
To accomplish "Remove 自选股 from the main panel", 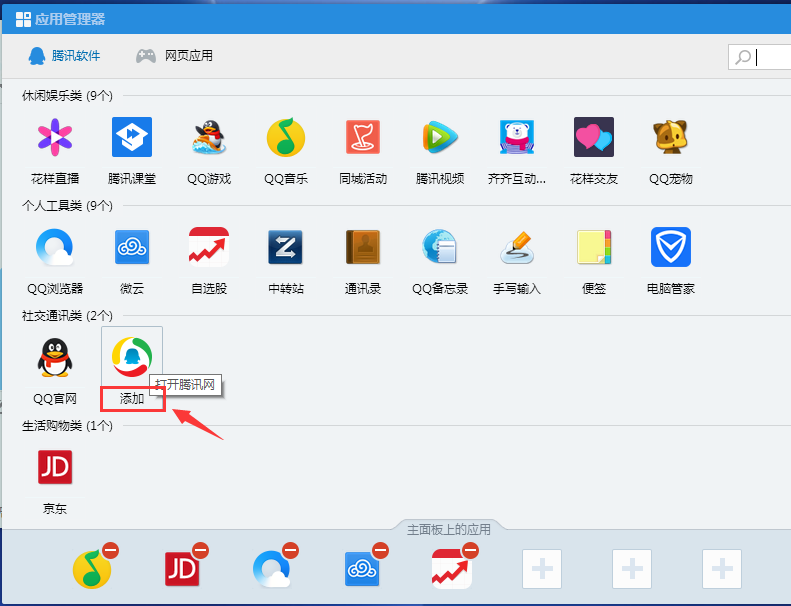I will pyautogui.click(x=470, y=550).
